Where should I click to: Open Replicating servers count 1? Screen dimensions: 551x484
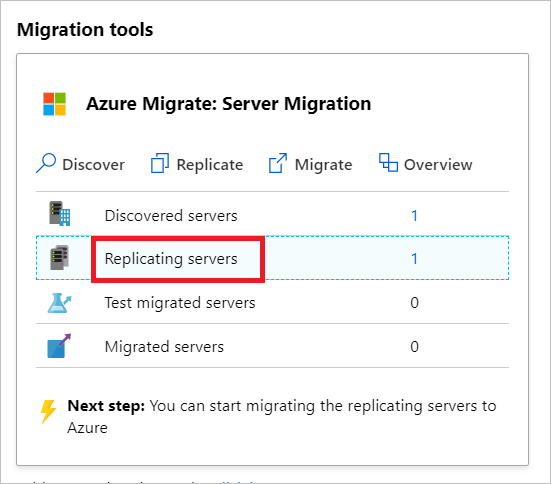point(414,259)
